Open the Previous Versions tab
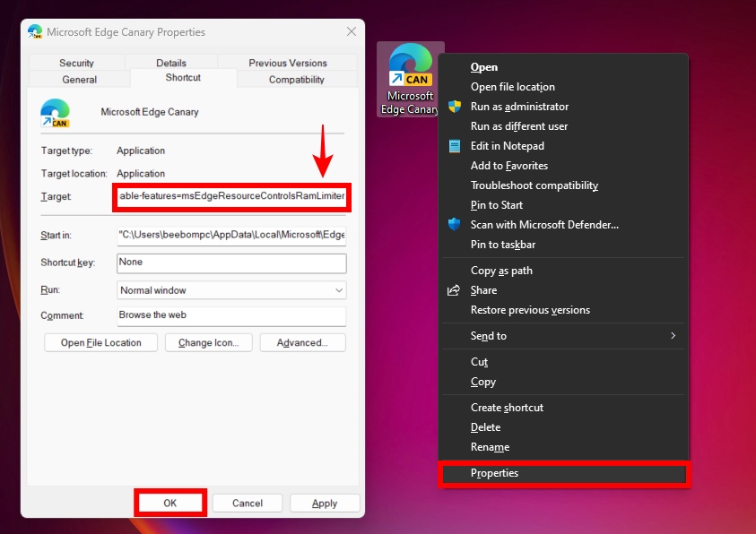 287,63
